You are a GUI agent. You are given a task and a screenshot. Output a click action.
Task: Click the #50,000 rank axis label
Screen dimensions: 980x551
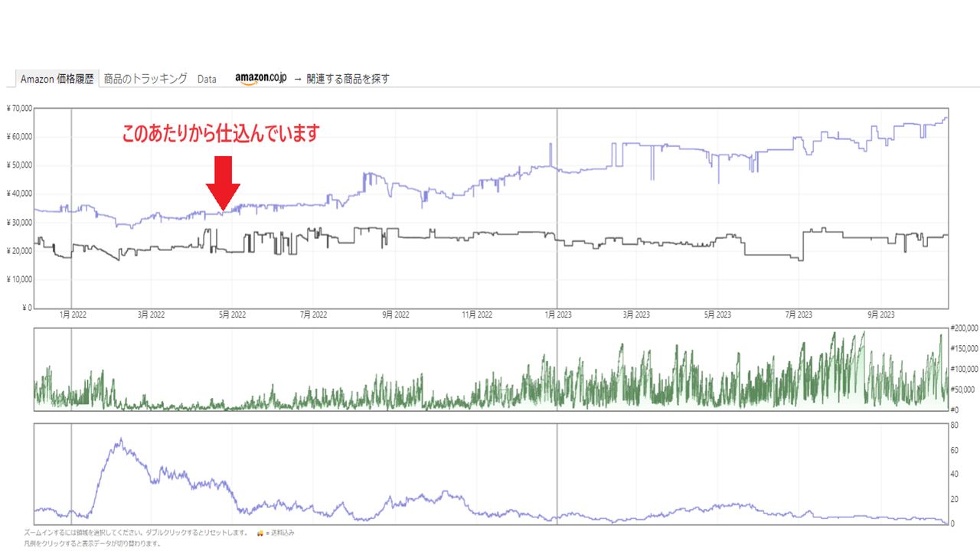click(x=962, y=390)
